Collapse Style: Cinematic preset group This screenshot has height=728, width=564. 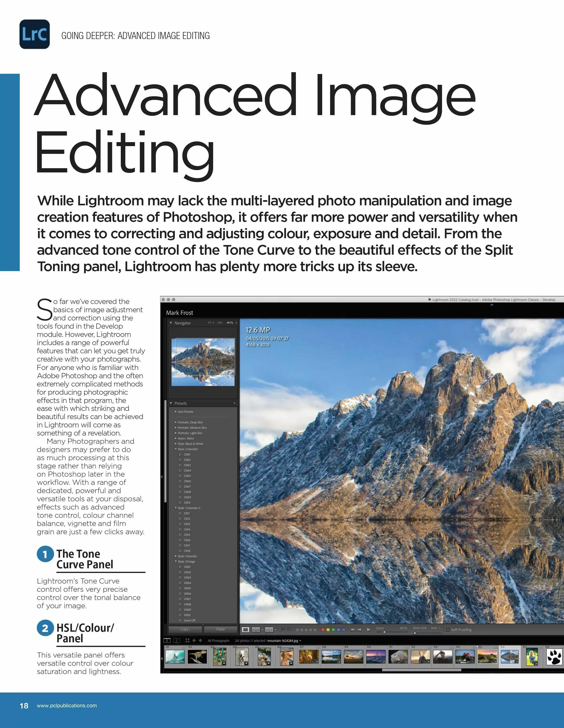point(176,449)
